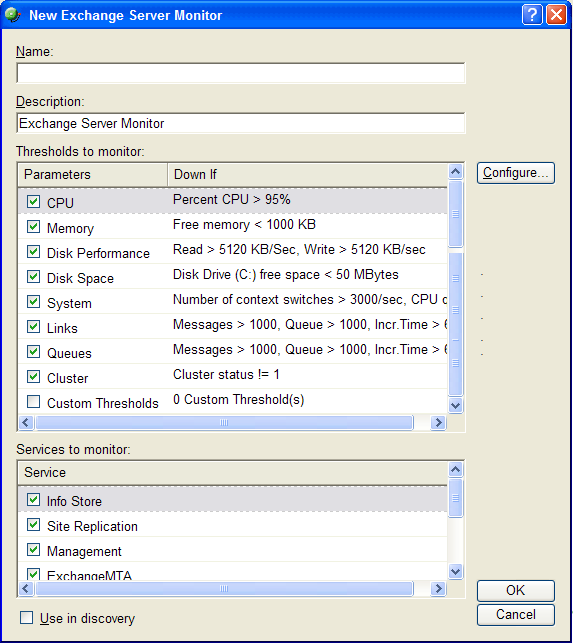Open the Configure dialog

(x=516, y=173)
